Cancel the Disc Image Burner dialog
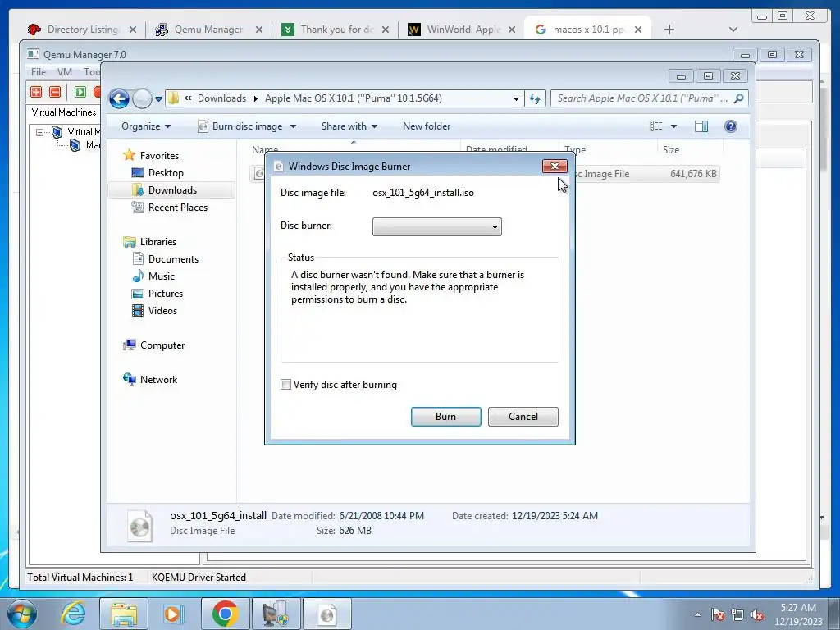This screenshot has height=630, width=840. [x=523, y=417]
